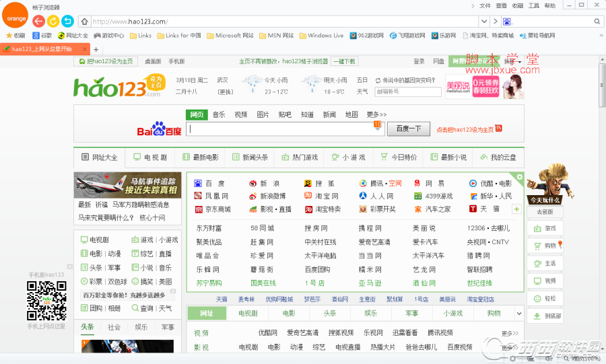Click the Baidu search text box
The height and width of the screenshot is (364, 606).
[285, 129]
